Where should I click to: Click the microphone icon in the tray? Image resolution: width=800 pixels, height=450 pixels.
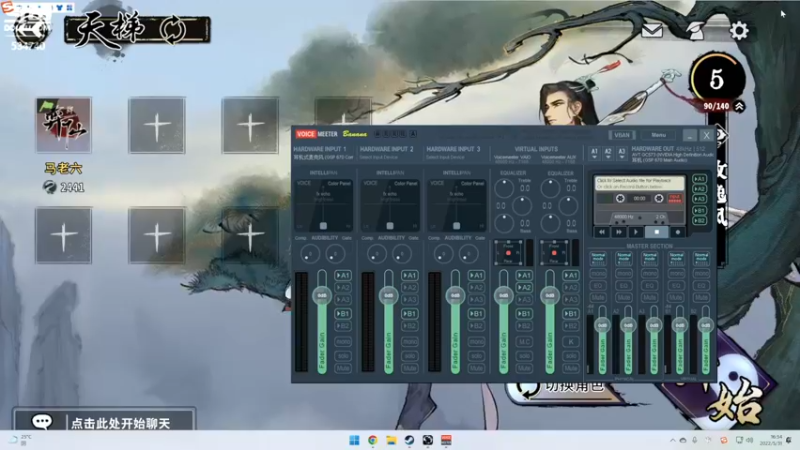tap(695, 440)
